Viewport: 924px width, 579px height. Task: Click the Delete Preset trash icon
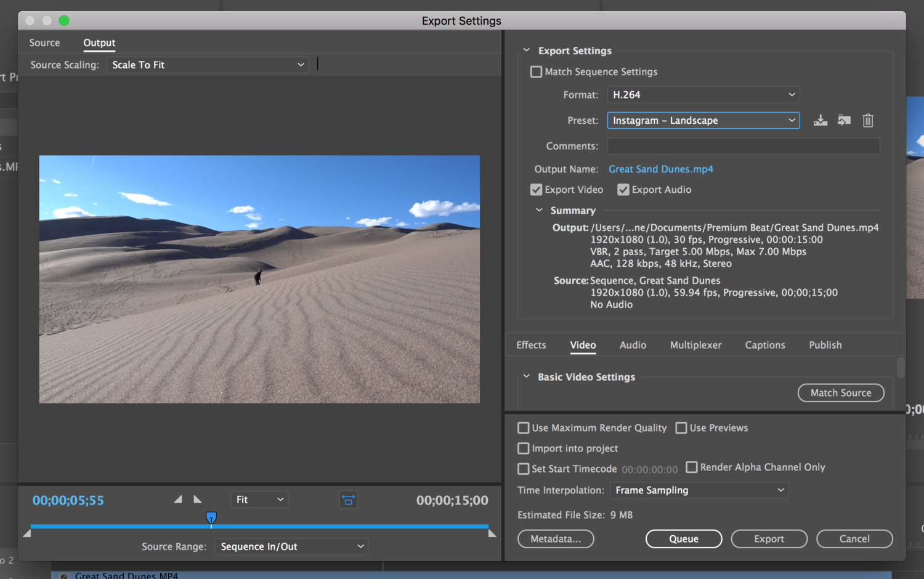[868, 121]
